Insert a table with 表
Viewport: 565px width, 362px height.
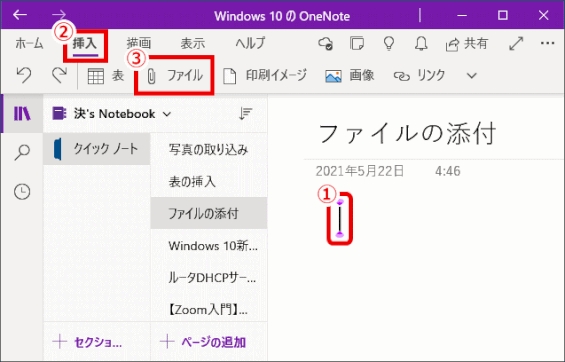tap(106, 76)
